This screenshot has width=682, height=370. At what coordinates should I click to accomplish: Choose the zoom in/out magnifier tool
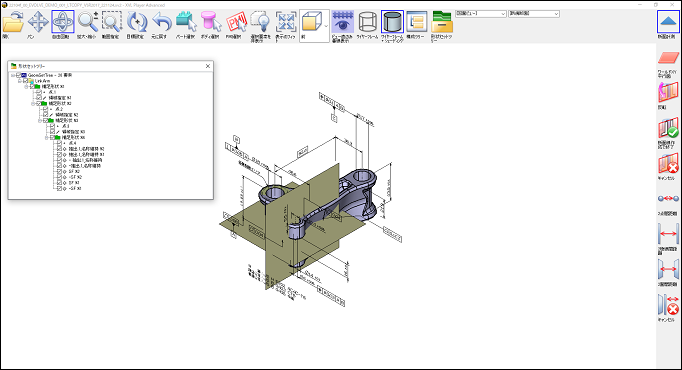coord(87,22)
